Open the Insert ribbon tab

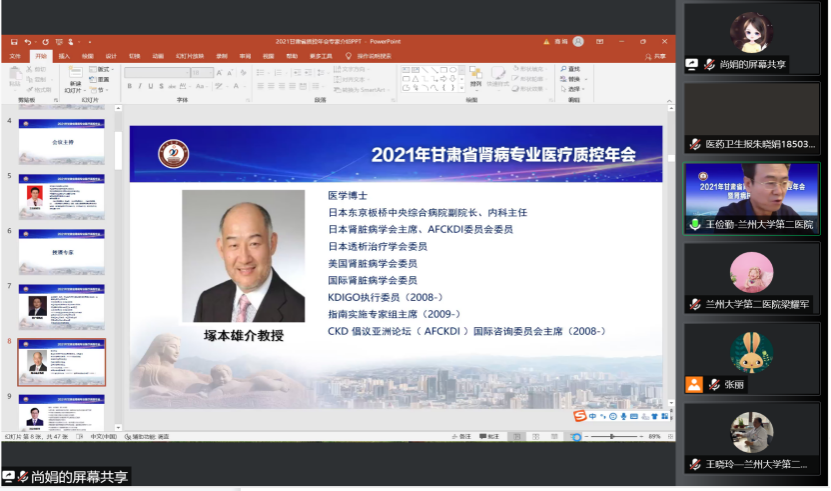coord(64,56)
